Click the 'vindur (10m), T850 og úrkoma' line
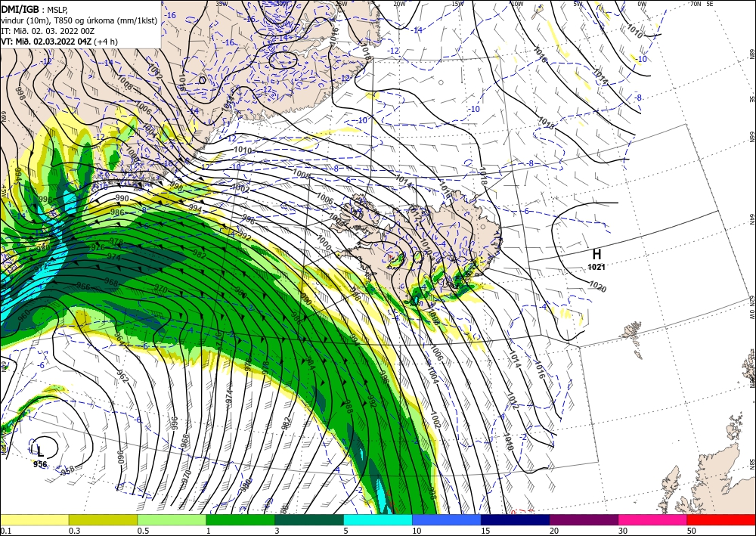This screenshot has width=756, height=536. [79, 20]
